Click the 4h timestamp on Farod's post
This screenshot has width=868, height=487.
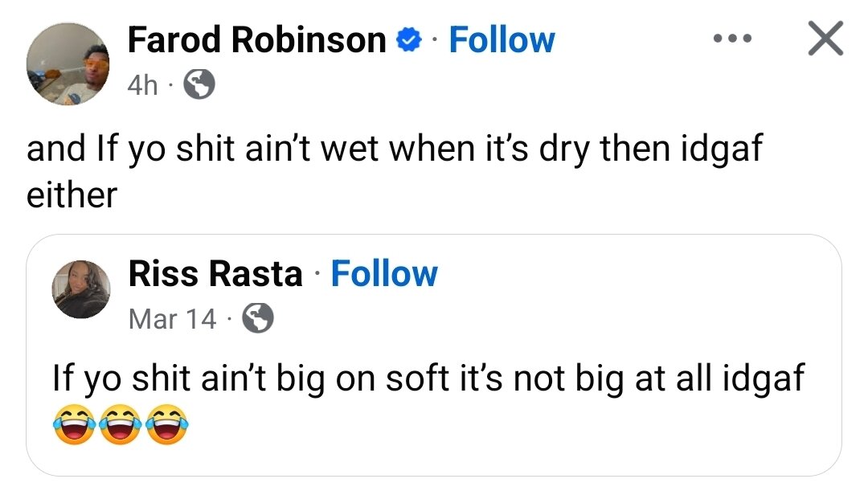click(x=144, y=84)
